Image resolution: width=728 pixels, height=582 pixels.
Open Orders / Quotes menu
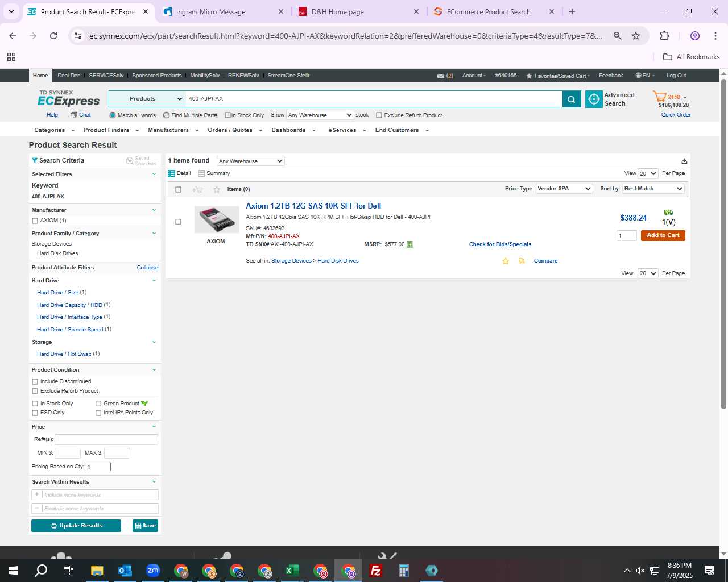(x=234, y=130)
